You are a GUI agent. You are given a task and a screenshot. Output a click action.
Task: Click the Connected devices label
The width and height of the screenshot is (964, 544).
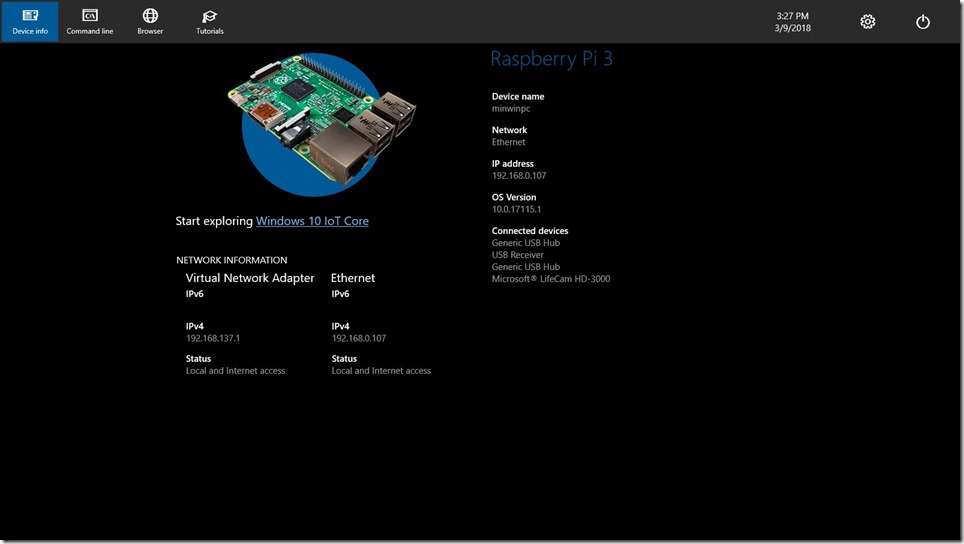(530, 231)
